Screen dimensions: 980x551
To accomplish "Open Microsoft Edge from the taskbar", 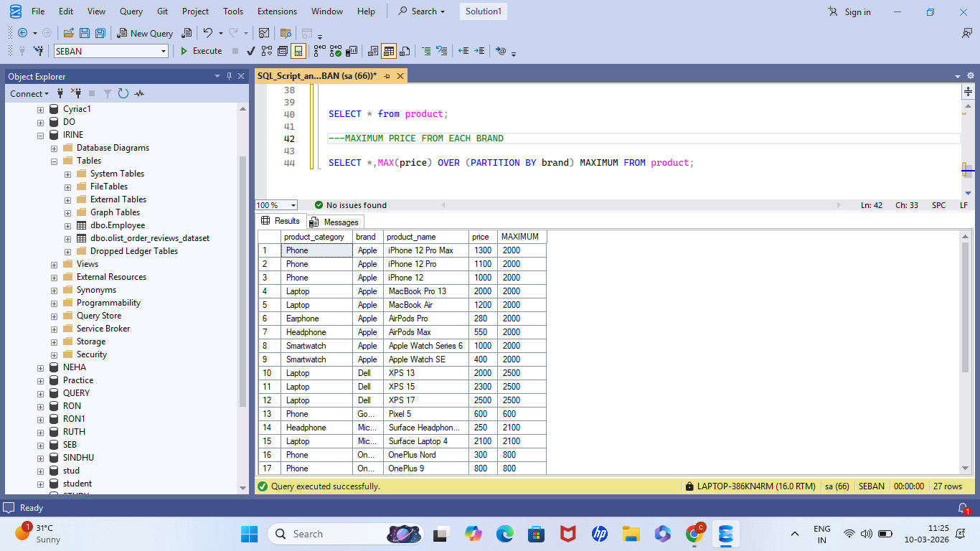I will pyautogui.click(x=505, y=534).
